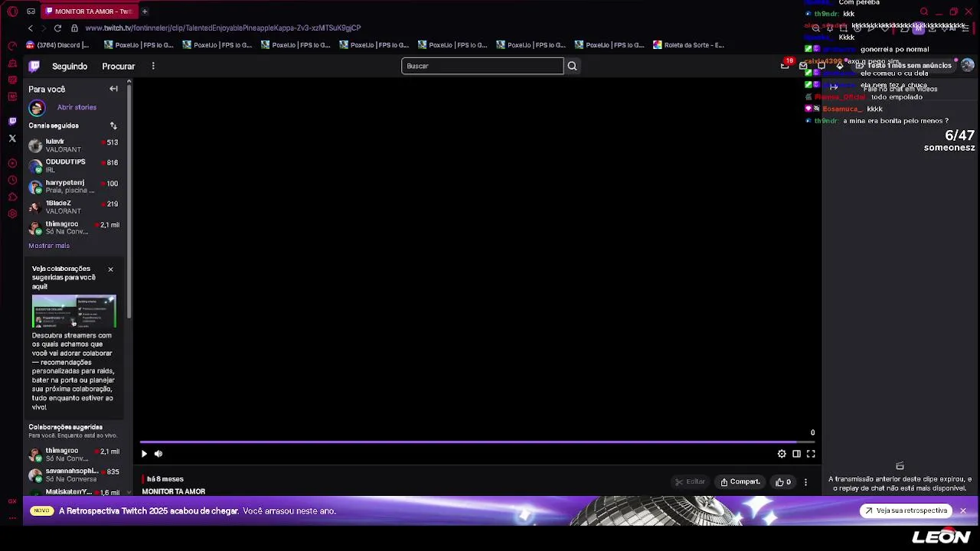
Task: Mute the clip volume
Action: tap(158, 454)
